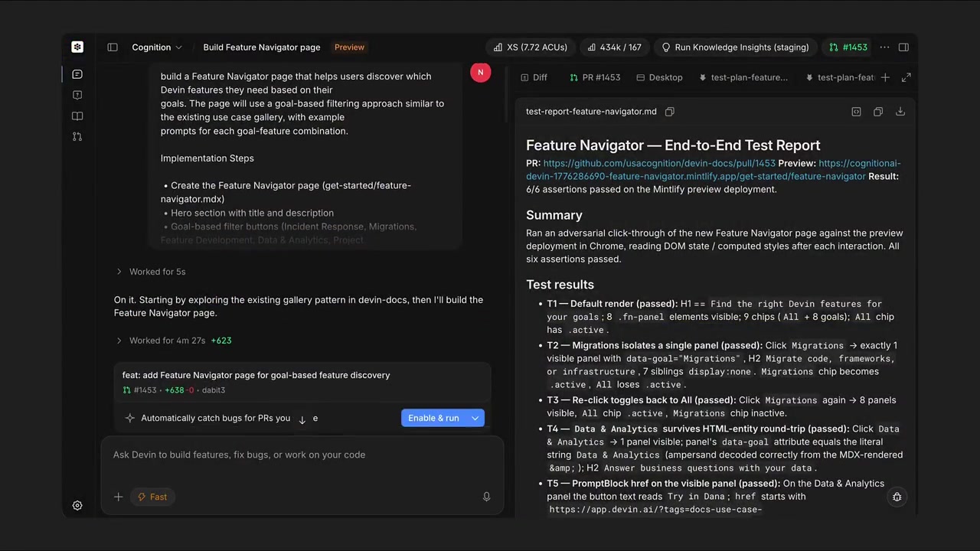Click the red N user avatar
Image resolution: width=980 pixels, height=551 pixels.
coord(481,72)
